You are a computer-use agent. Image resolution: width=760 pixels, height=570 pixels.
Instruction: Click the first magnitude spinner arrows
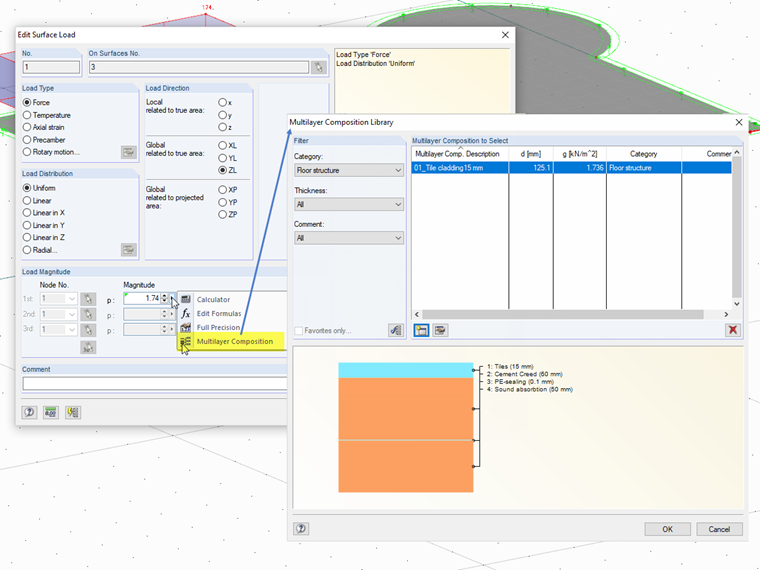coord(164,299)
